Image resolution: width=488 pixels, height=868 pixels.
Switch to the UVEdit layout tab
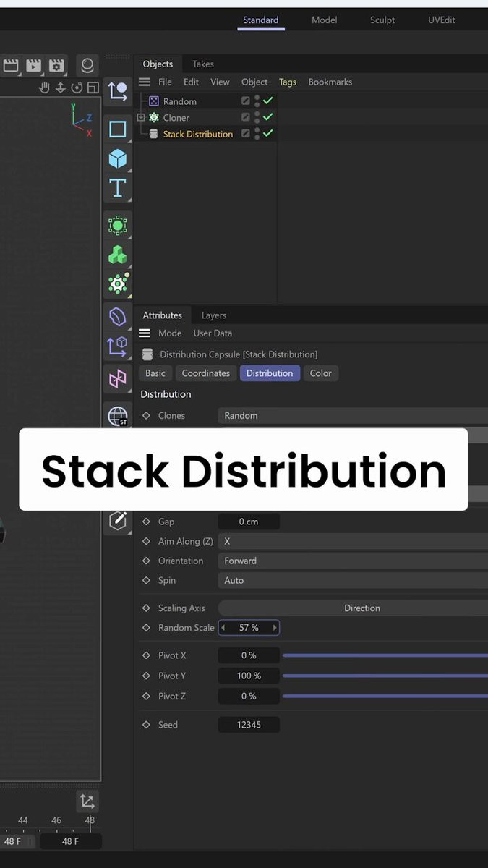click(442, 20)
